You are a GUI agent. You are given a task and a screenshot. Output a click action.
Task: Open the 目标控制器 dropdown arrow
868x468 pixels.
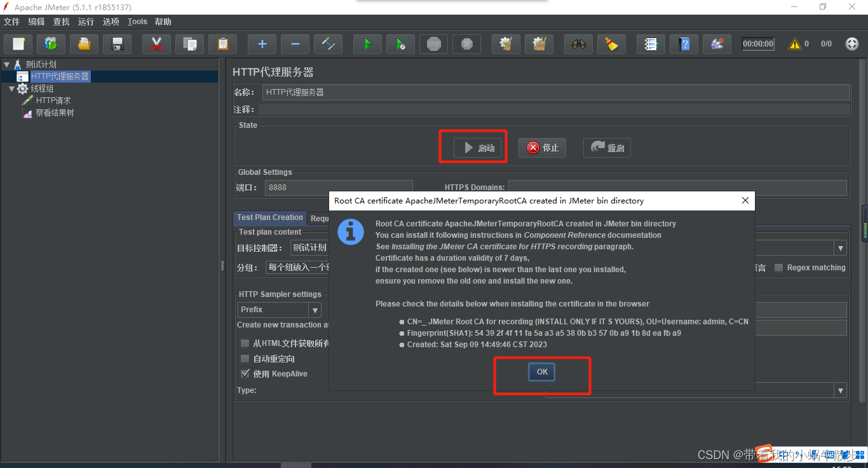tap(841, 248)
